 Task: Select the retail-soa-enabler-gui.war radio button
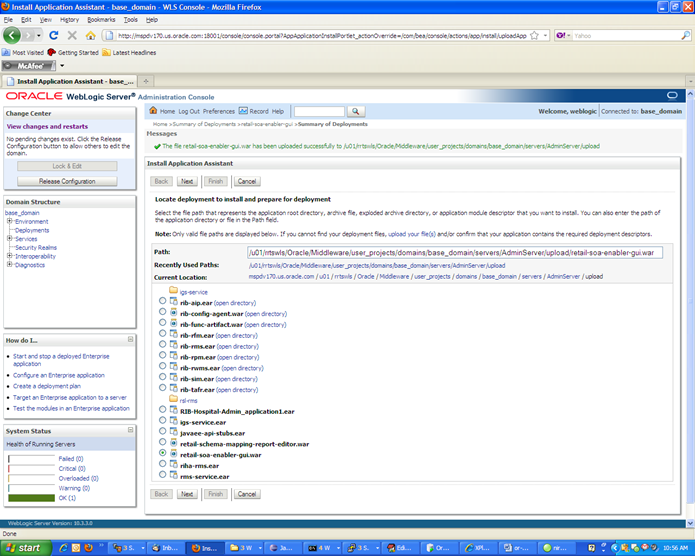[x=162, y=453]
